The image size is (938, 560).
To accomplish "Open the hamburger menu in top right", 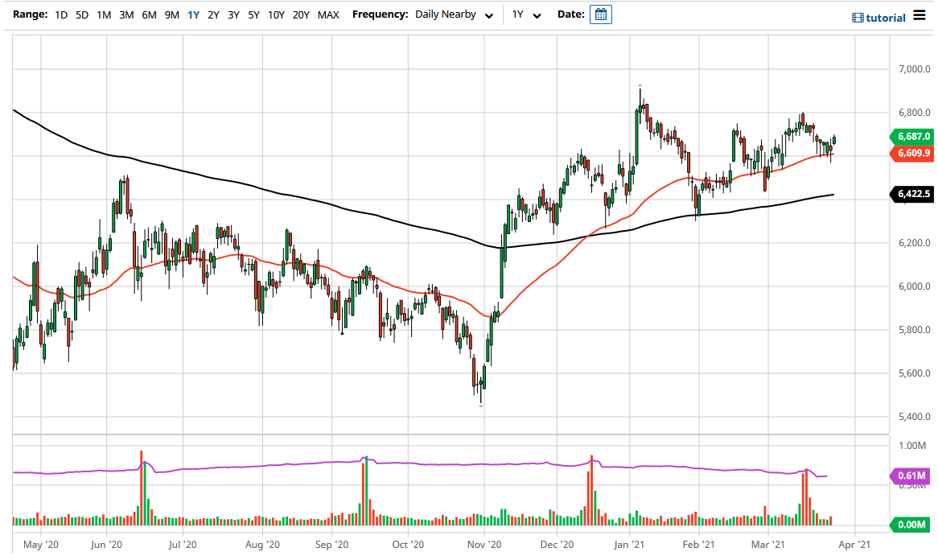I will click(919, 16).
